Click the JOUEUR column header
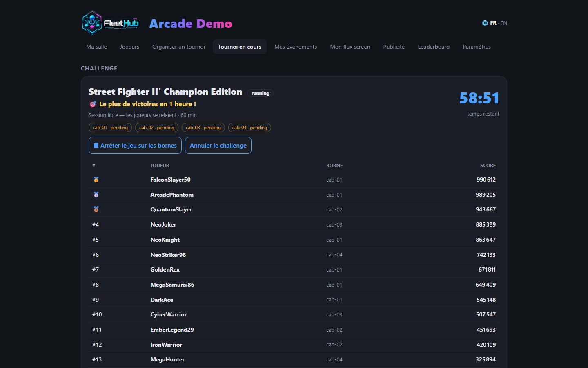588x368 pixels. point(160,166)
